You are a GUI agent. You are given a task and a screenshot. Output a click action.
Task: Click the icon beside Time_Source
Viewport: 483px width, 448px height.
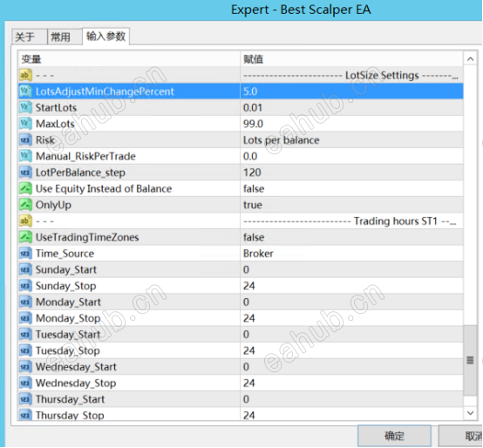[25, 254]
